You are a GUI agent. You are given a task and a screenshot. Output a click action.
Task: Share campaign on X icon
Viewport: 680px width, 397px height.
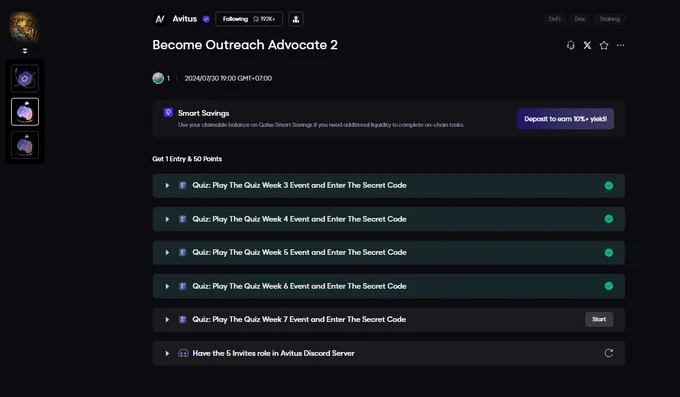(587, 45)
